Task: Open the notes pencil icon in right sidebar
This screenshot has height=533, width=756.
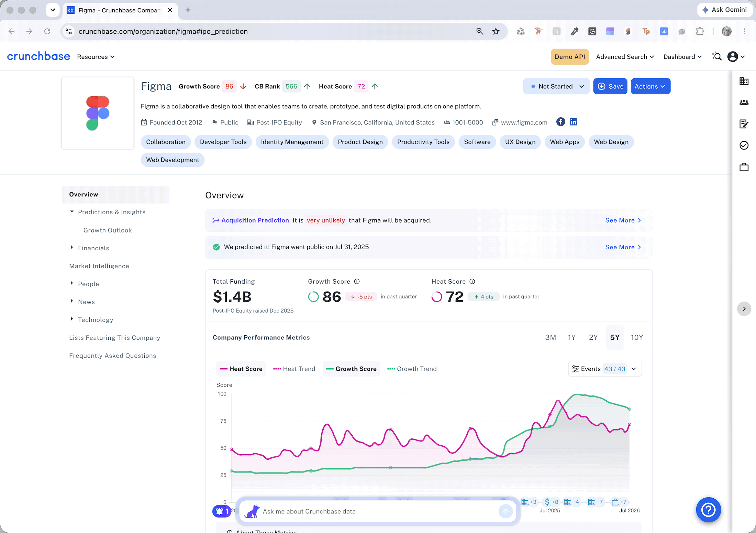Action: (x=744, y=124)
